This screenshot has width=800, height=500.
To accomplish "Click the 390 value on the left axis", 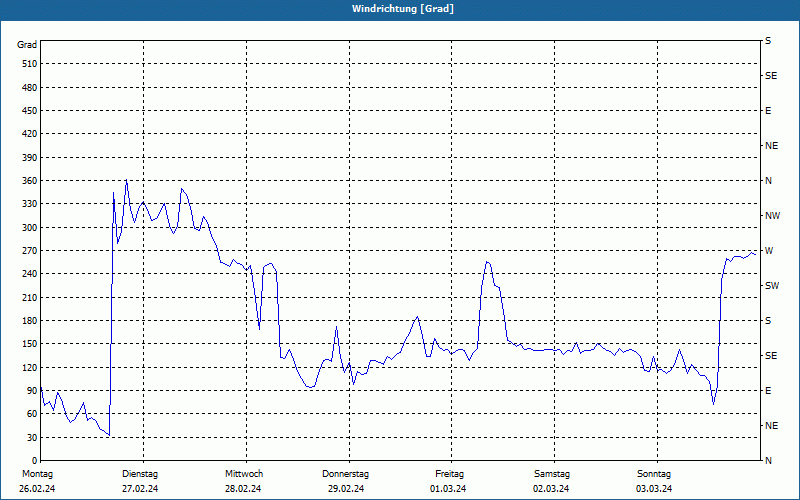I will [x=30, y=158].
